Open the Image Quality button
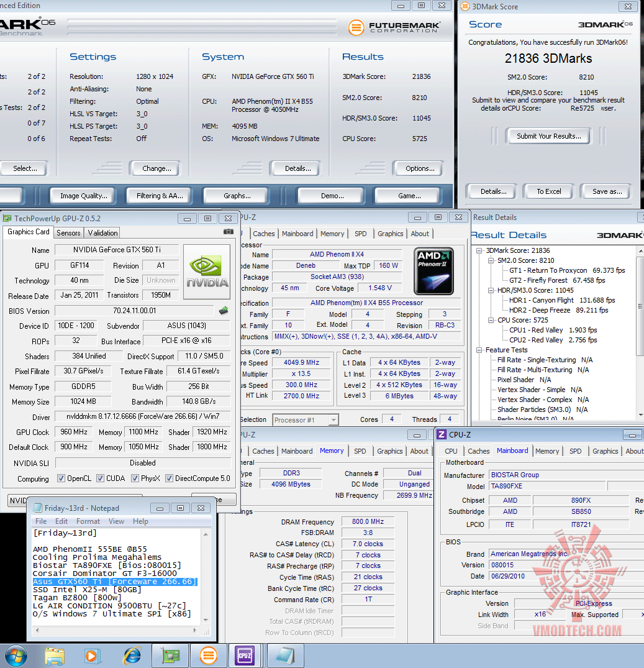 (83, 196)
